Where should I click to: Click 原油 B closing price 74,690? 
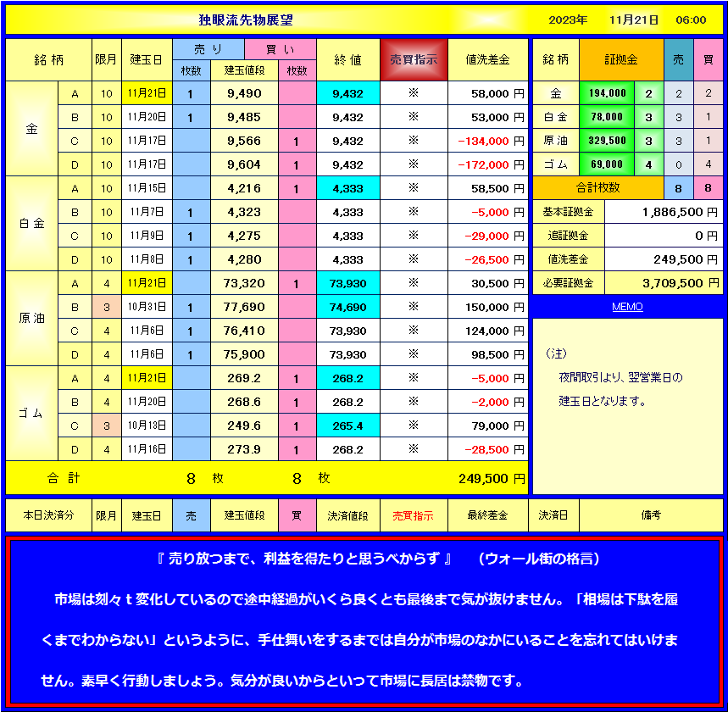click(347, 307)
